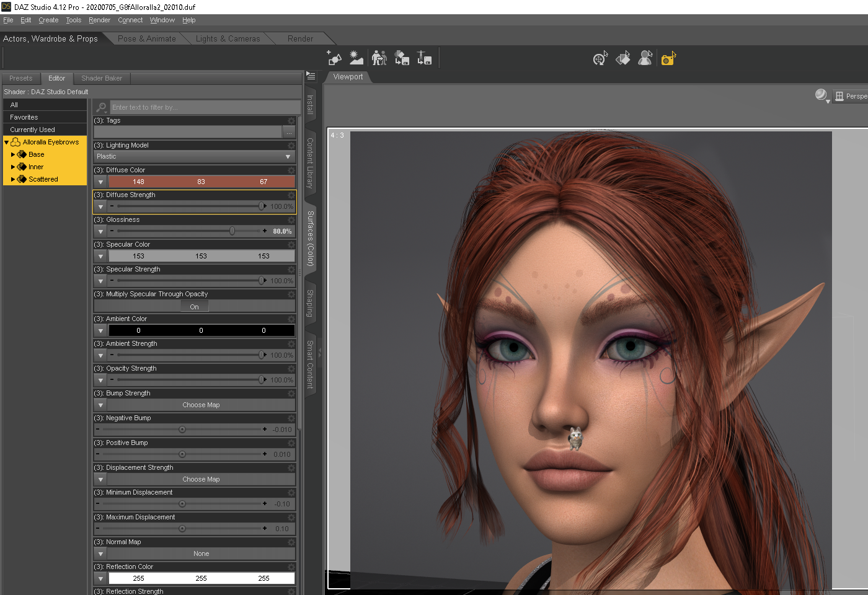Select the Universal tool icon
Screen dimensions: 868x595
pos(600,58)
